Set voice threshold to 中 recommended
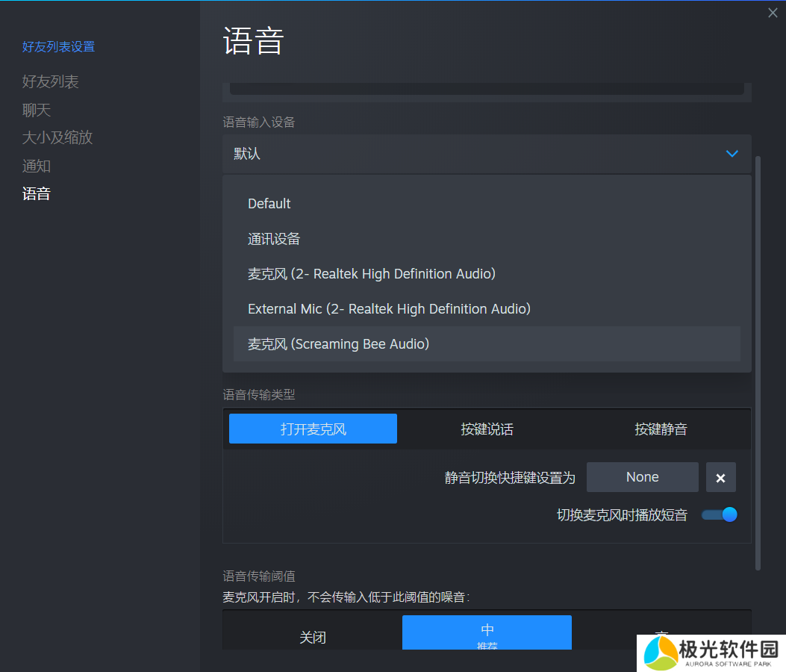The width and height of the screenshot is (786, 672). click(487, 633)
